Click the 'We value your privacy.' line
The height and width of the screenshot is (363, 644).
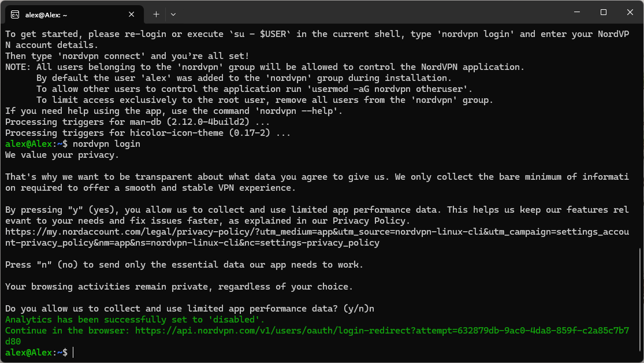click(62, 155)
